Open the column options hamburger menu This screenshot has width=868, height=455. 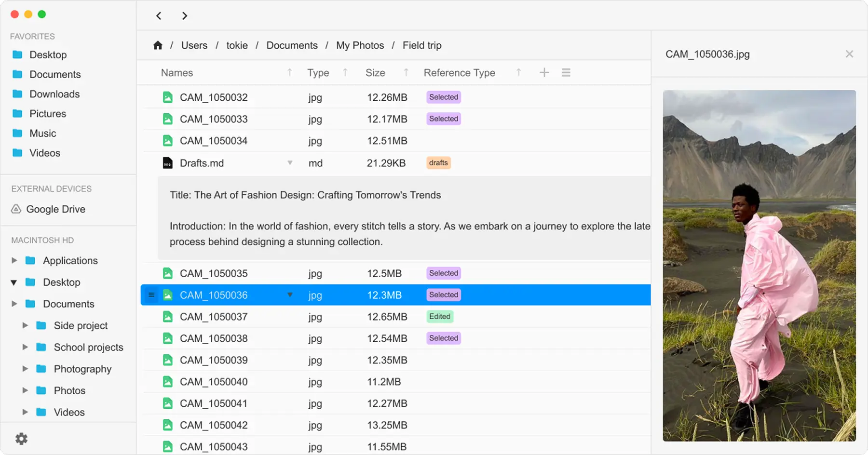(x=566, y=73)
